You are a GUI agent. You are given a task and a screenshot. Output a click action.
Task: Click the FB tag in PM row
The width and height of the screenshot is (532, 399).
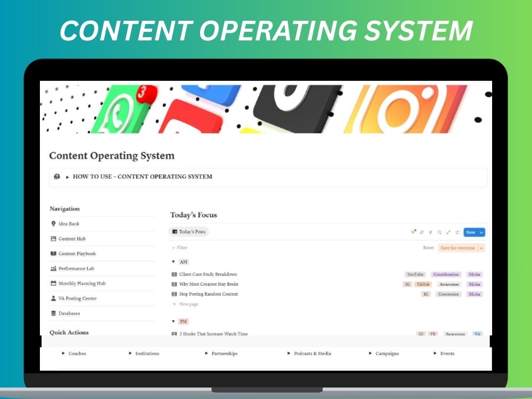click(x=433, y=334)
